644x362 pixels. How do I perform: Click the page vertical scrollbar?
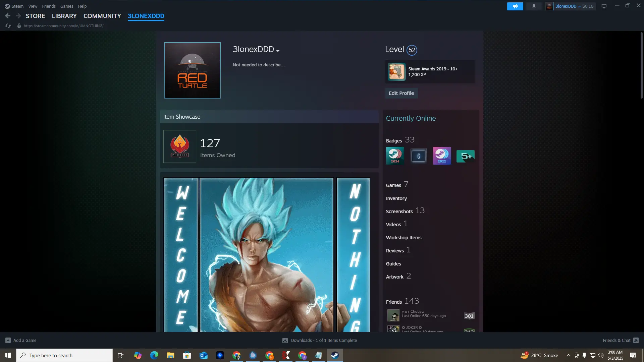pyautogui.click(x=641, y=65)
